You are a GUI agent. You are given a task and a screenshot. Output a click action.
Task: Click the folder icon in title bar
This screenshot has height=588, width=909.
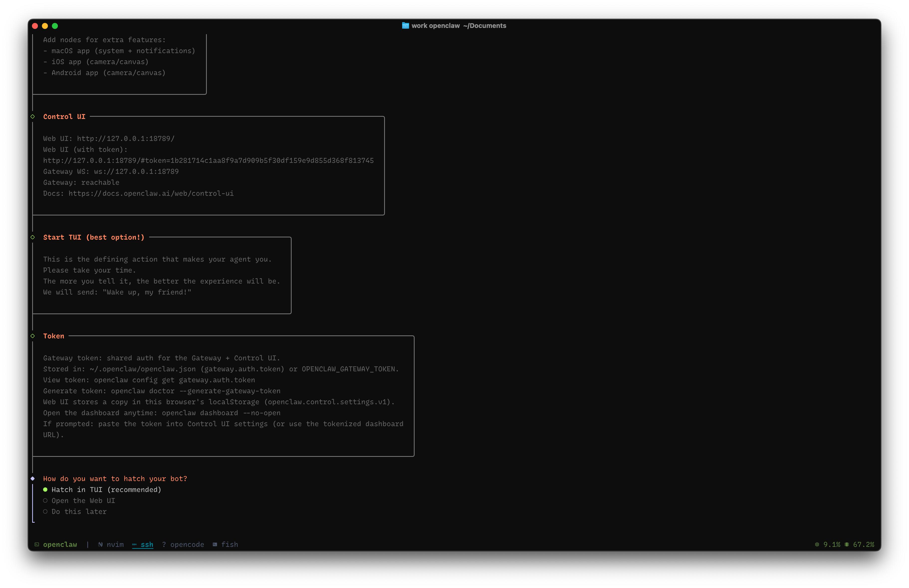(405, 26)
